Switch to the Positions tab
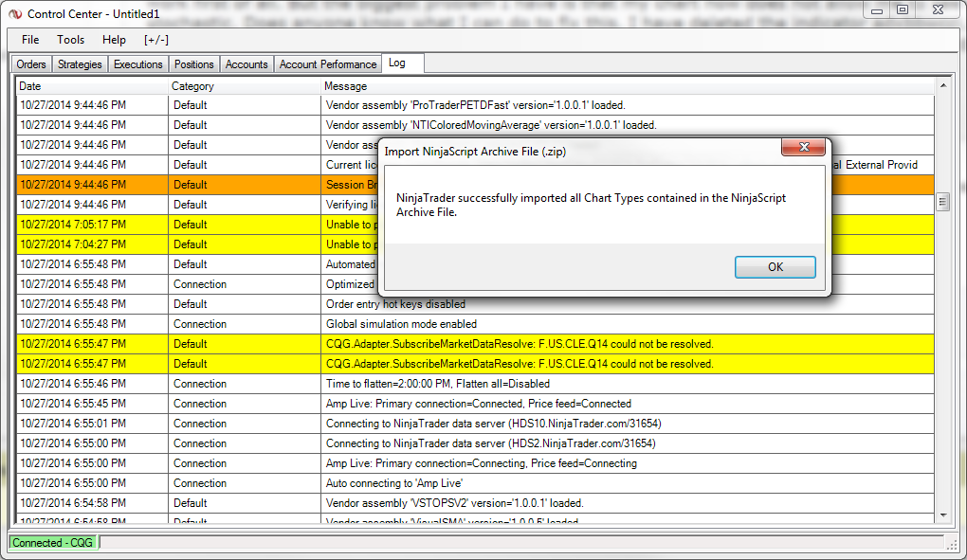 (193, 64)
